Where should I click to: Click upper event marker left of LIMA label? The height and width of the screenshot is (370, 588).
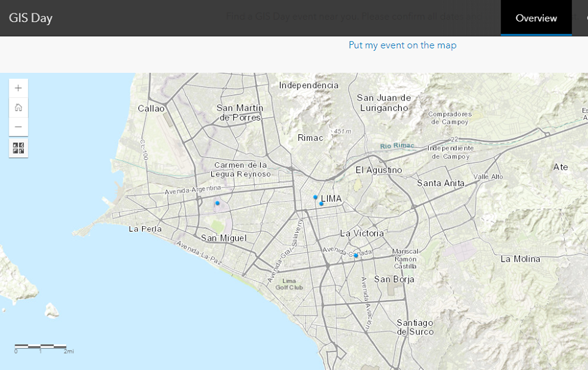[x=315, y=197]
